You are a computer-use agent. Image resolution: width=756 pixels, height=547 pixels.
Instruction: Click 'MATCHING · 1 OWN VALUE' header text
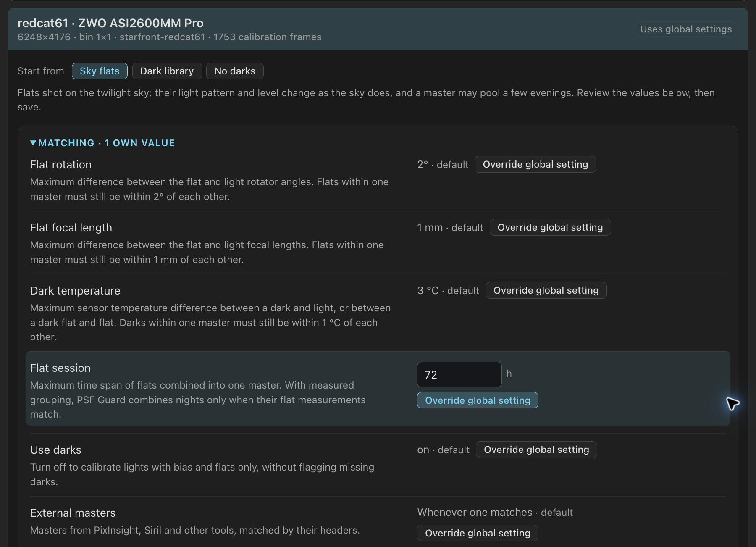pyautogui.click(x=107, y=143)
